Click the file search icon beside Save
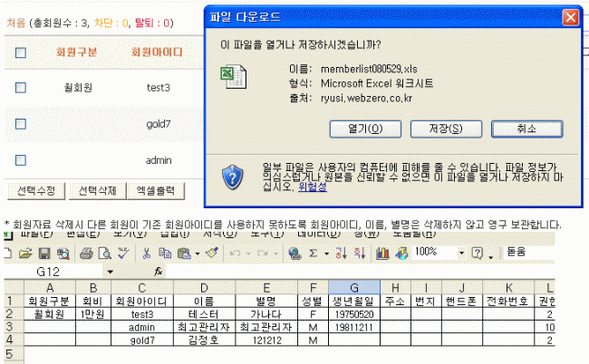Viewport: 589px width, 364px height. coord(63,254)
